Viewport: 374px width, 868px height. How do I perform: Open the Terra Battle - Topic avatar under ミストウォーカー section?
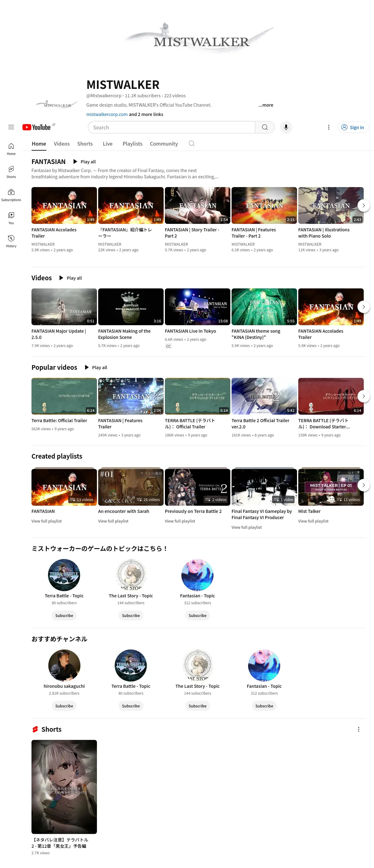click(64, 575)
